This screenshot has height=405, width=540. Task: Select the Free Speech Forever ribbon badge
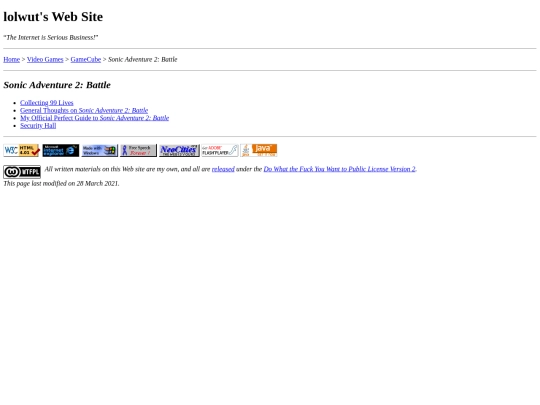138,150
